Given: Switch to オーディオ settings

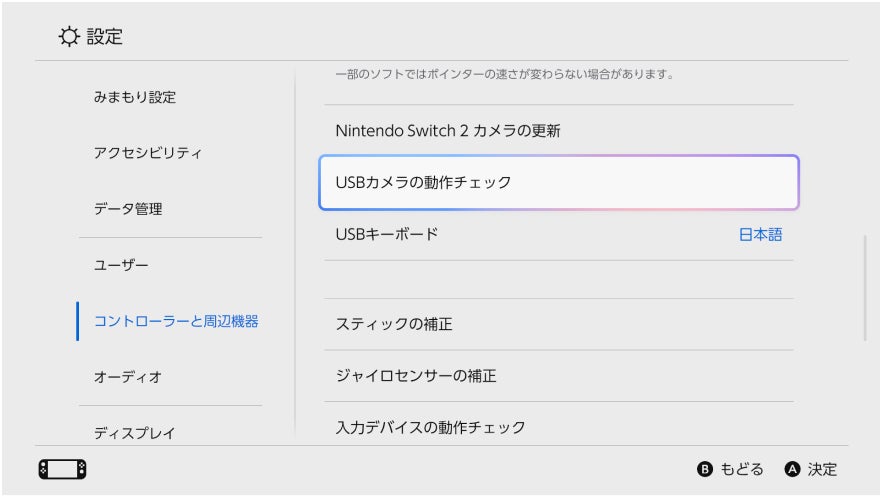Looking at the screenshot, I should [x=128, y=377].
